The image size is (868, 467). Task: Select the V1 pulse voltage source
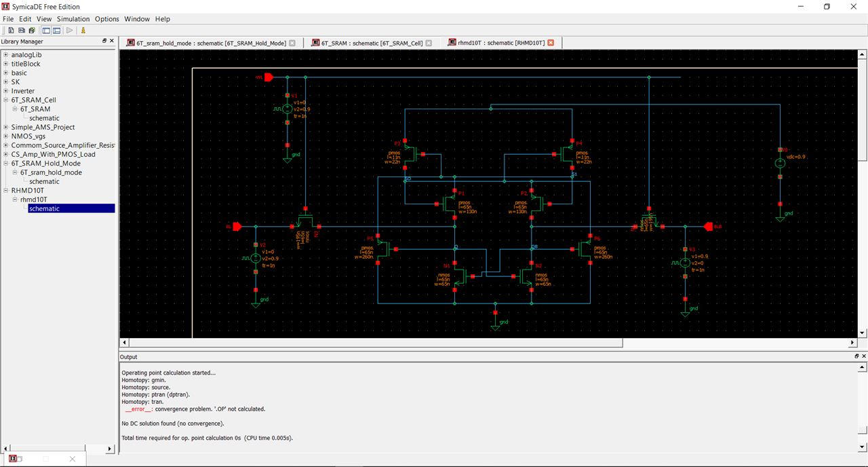287,109
